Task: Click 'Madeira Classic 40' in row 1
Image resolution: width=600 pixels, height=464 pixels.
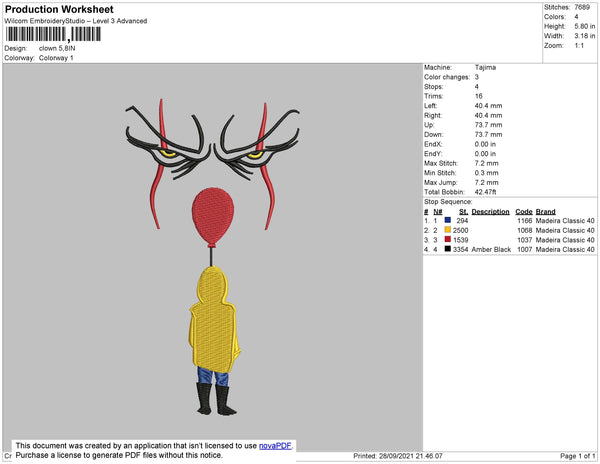Action: tap(565, 221)
